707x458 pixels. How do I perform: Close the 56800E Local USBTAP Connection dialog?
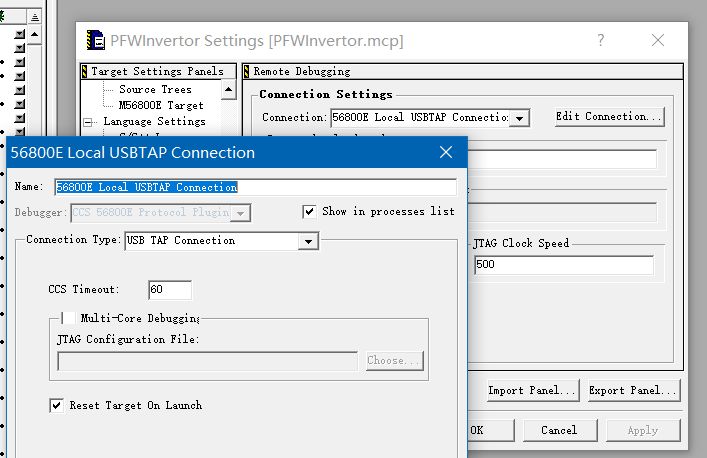click(446, 153)
